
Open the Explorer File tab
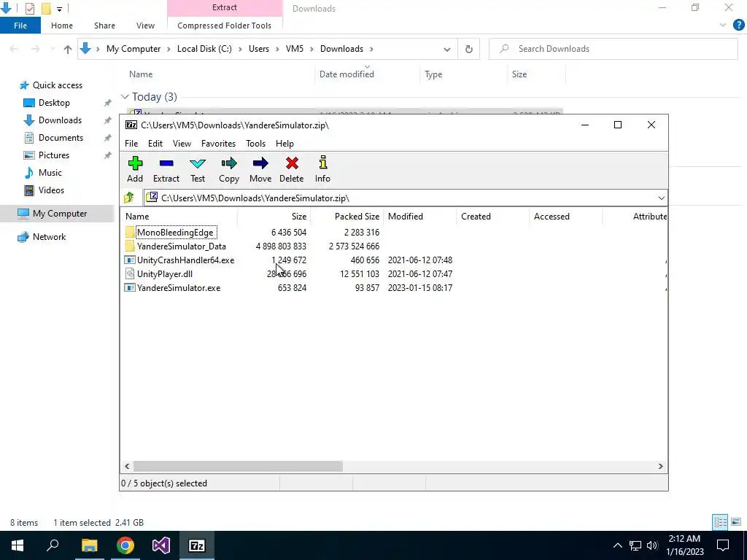pos(20,26)
